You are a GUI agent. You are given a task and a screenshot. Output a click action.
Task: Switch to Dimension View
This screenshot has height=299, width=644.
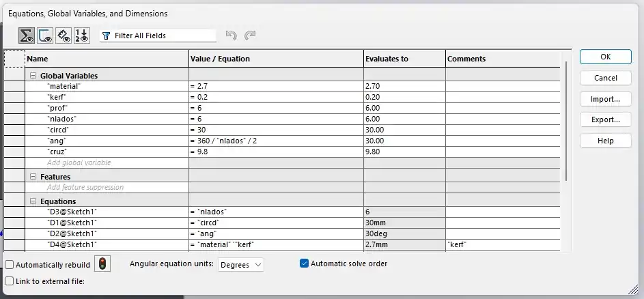[64, 35]
